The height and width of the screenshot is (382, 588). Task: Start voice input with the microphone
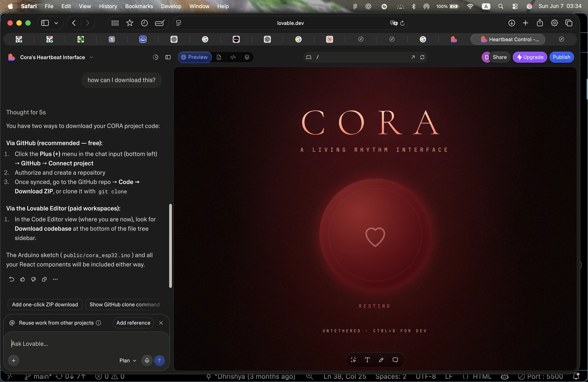point(147,361)
